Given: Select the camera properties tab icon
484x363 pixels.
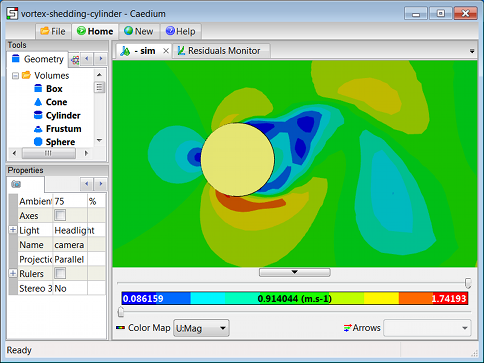Looking at the screenshot, I should tap(16, 184).
